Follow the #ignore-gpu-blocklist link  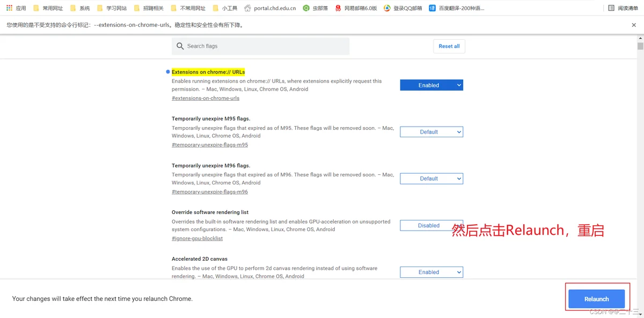click(x=197, y=238)
